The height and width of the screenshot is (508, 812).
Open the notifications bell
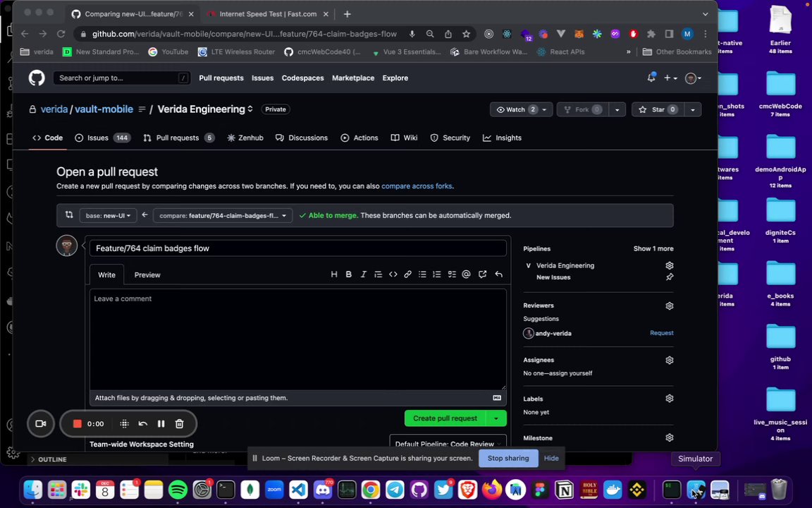pyautogui.click(x=651, y=78)
